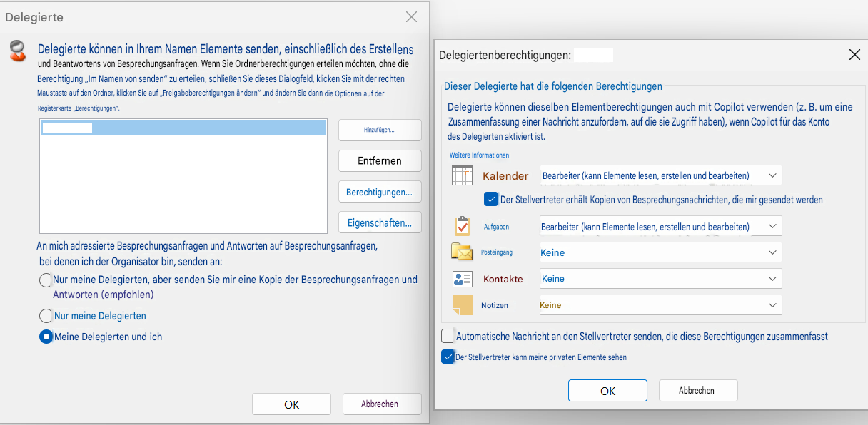Click Abbrechen in Delegiertenberechtigungen dialog
The width and height of the screenshot is (868, 425).
[697, 391]
